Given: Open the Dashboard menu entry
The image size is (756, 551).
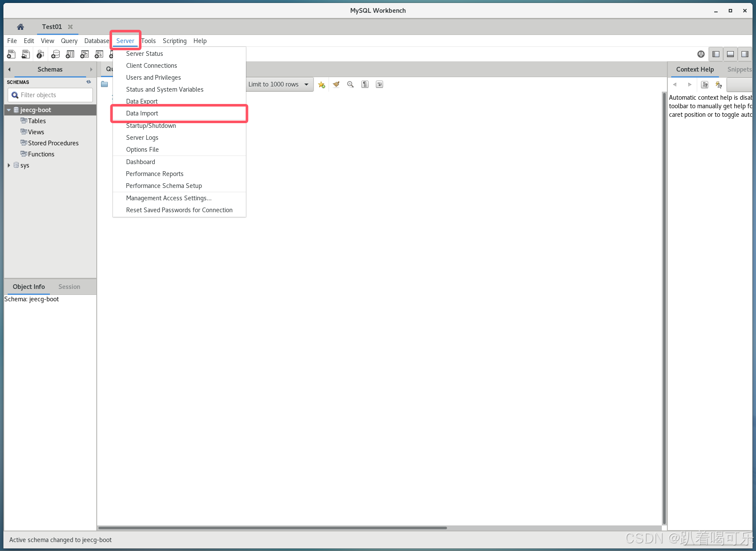Looking at the screenshot, I should point(179,162).
